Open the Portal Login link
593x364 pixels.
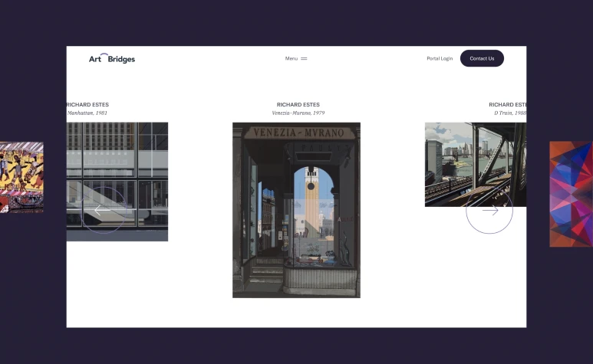pos(440,58)
